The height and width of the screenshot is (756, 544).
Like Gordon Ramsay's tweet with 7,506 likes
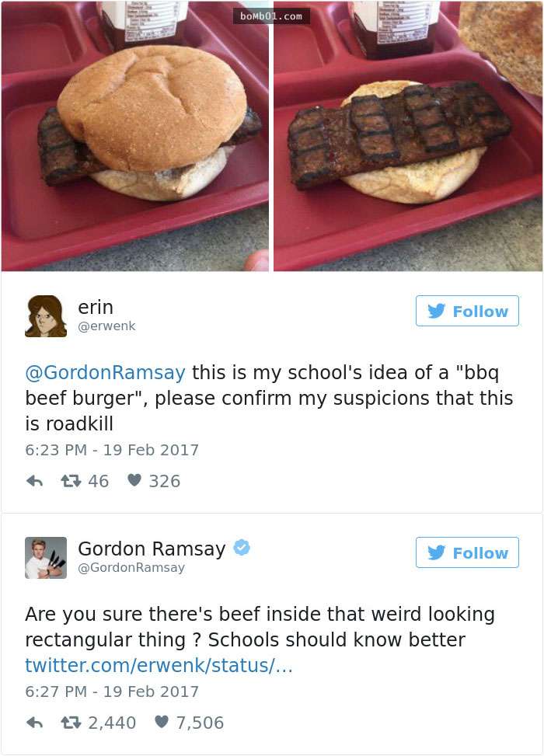click(x=162, y=723)
